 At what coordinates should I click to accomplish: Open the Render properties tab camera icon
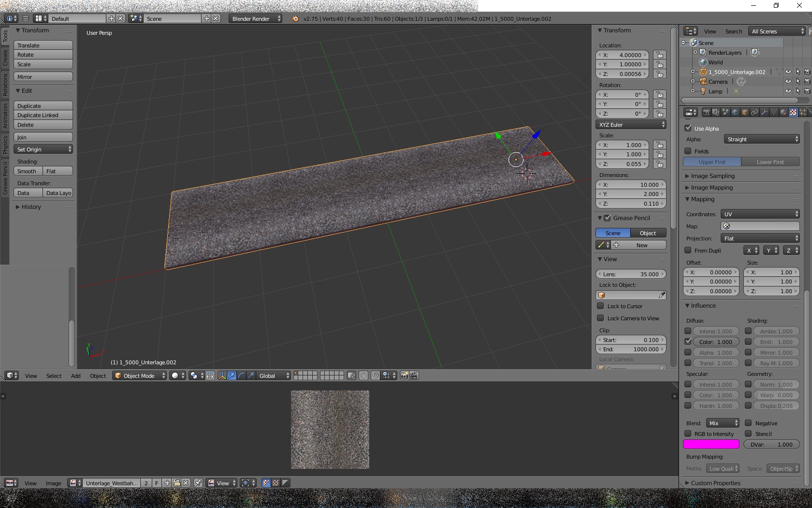(x=706, y=112)
